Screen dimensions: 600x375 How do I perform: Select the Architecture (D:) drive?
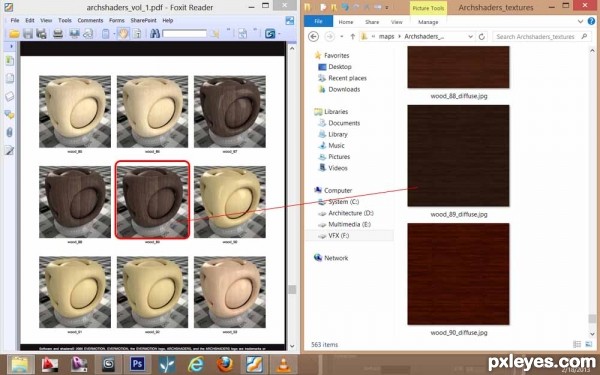351,213
